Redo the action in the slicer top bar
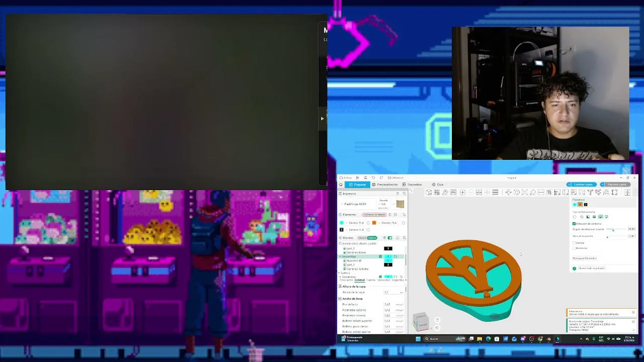Screen dimensions: 644x362 click(381, 177)
